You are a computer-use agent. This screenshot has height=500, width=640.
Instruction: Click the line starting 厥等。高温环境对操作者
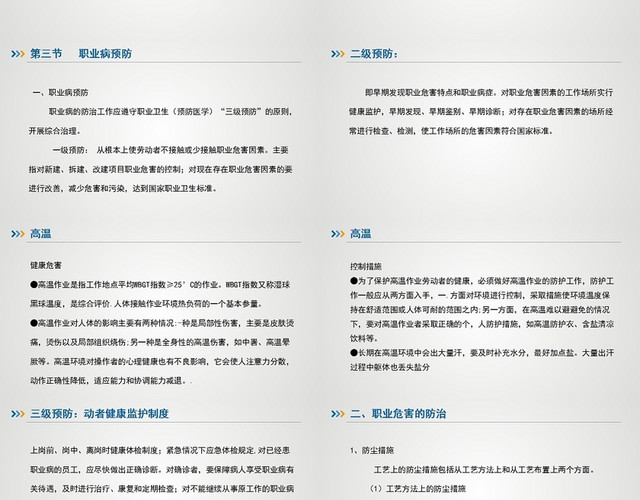[160, 361]
